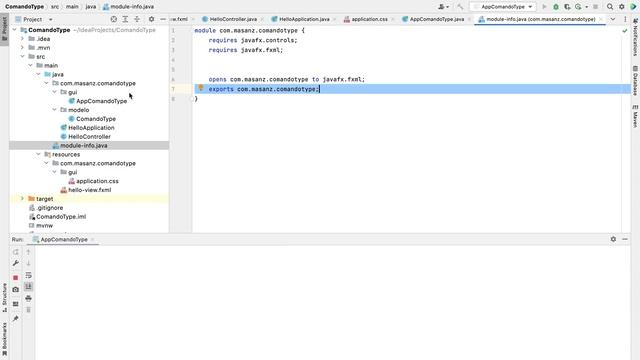Click the green inspection checkmark in editor

(x=624, y=31)
